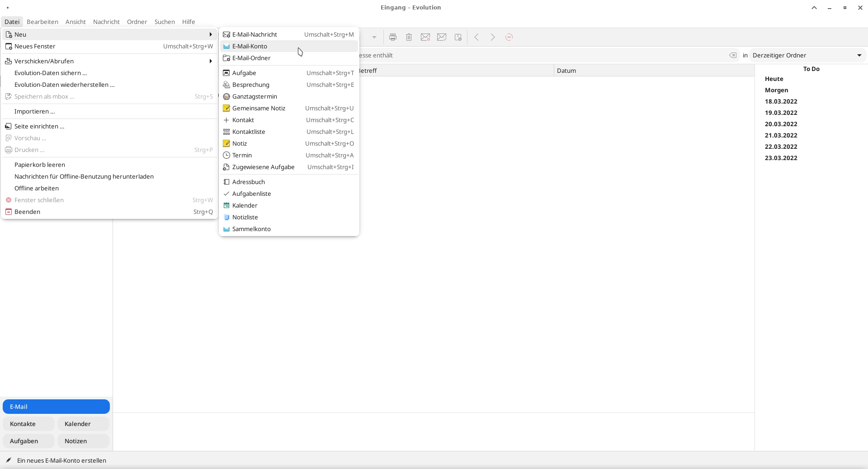The height and width of the screenshot is (469, 868).
Task: Open the 'Suchen' menu
Action: tap(165, 22)
